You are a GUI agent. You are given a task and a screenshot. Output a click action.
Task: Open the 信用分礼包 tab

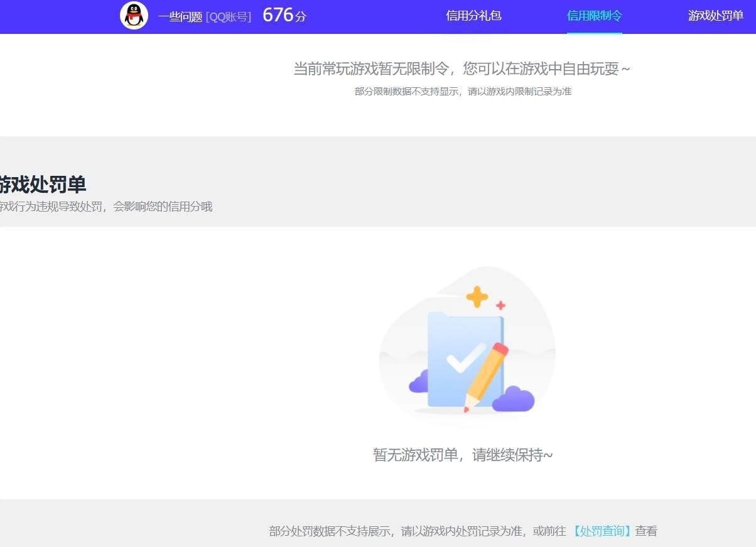point(473,16)
